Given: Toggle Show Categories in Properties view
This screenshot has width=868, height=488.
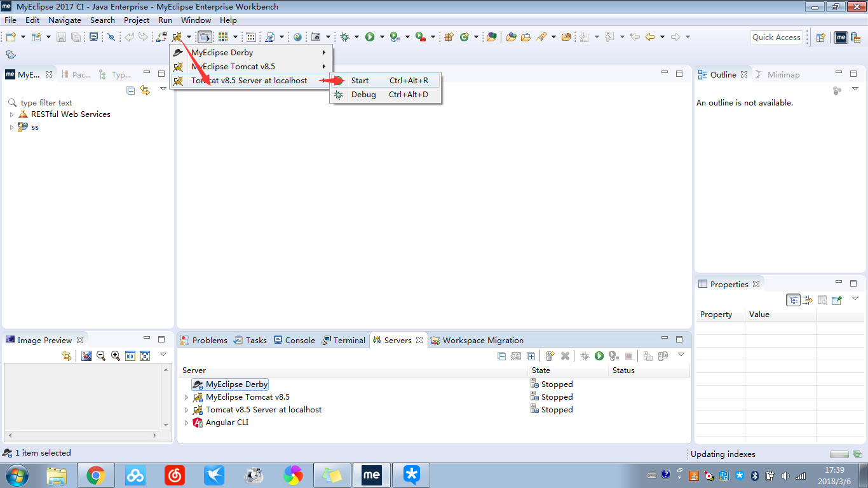Looking at the screenshot, I should coord(793,300).
